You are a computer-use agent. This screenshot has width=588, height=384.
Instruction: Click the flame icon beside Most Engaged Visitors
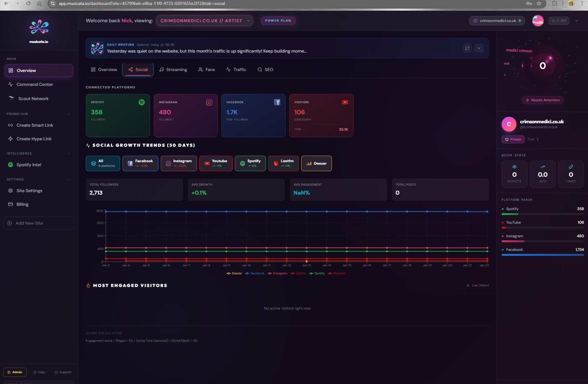coord(88,285)
